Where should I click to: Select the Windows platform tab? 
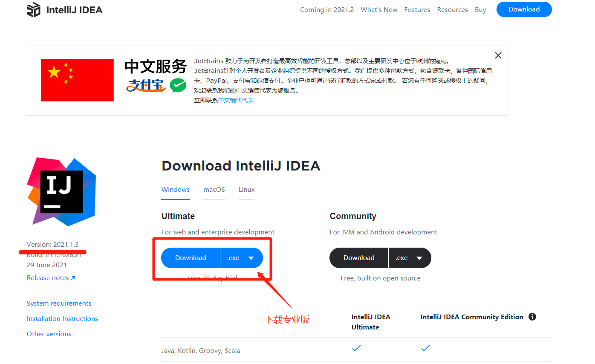[176, 190]
